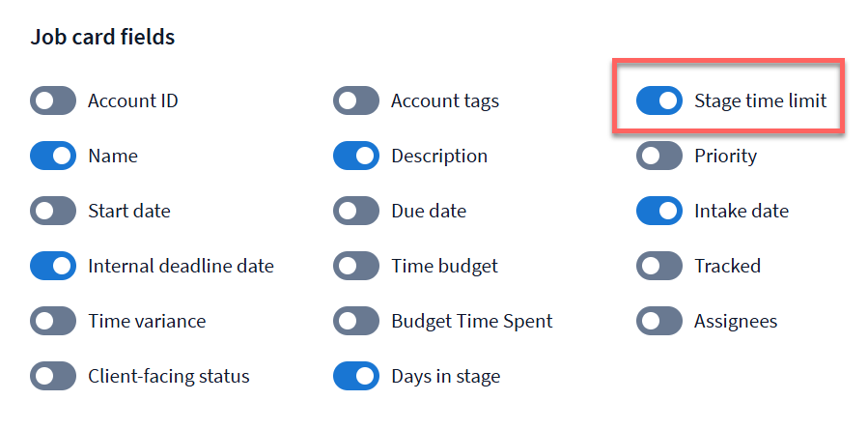This screenshot has width=868, height=429.
Task: Turn off the Days in stage toggle
Action: point(356,376)
